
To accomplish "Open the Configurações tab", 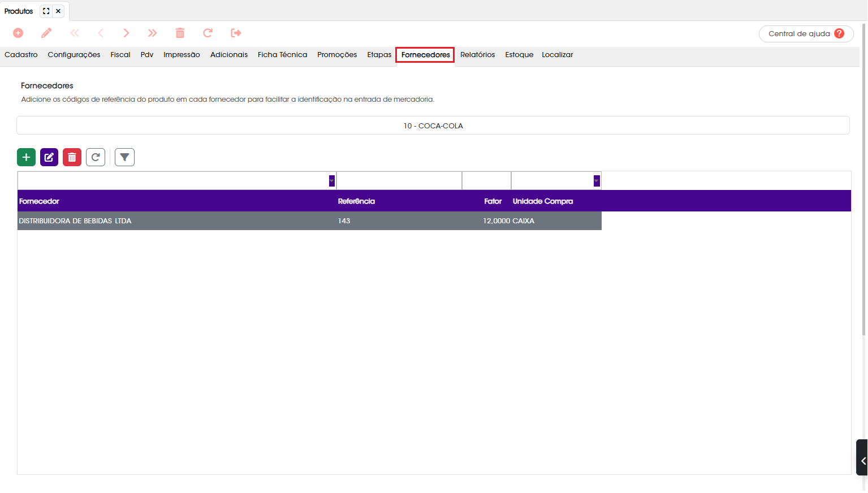I will (x=74, y=55).
